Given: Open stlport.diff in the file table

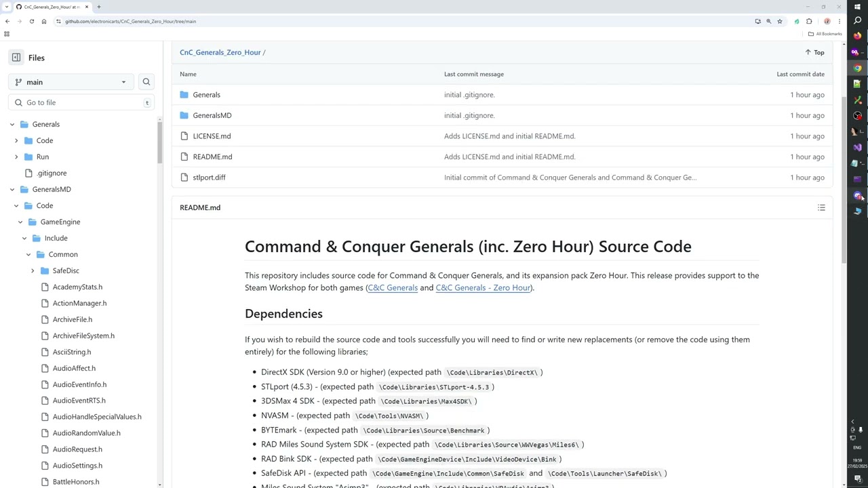Looking at the screenshot, I should click(x=209, y=178).
